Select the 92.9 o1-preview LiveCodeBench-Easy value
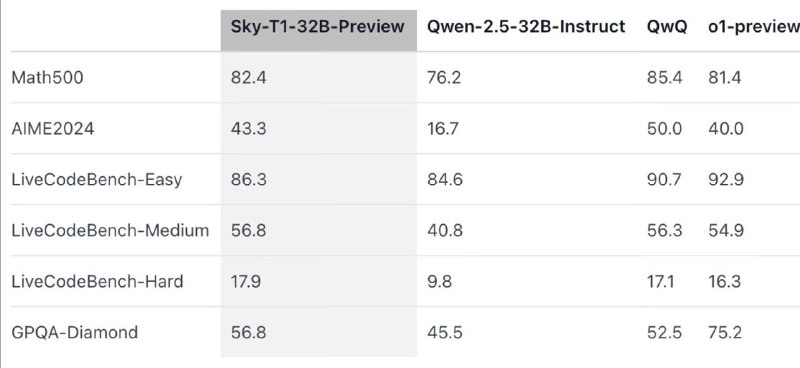The width and height of the screenshot is (800, 368). [726, 180]
